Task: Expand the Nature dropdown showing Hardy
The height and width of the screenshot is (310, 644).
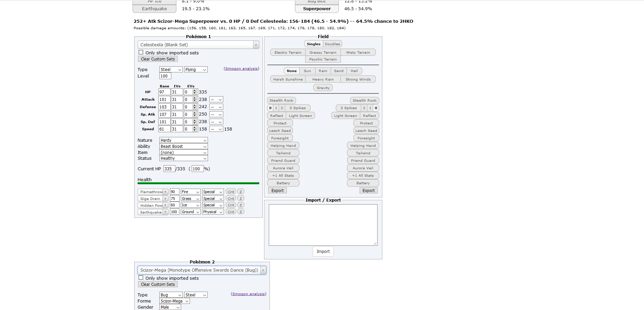Action: coord(183,140)
